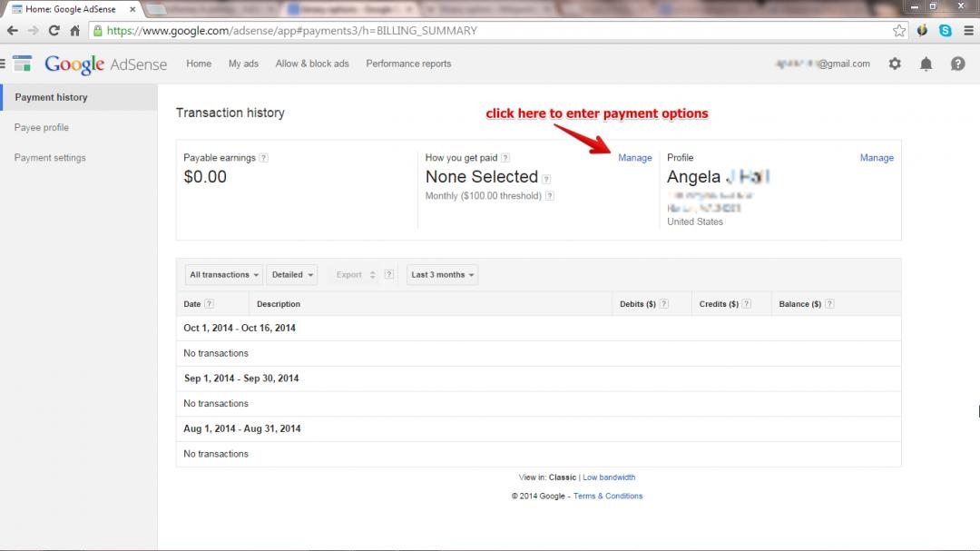
Task: Click the $0.00 payable earnings value
Action: (x=205, y=177)
